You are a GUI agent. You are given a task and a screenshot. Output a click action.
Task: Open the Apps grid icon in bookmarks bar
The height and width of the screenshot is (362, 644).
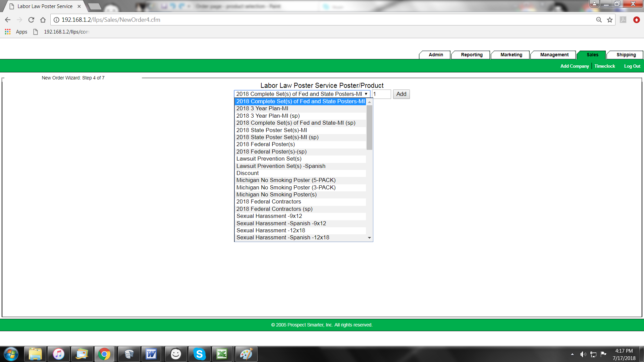(x=8, y=32)
